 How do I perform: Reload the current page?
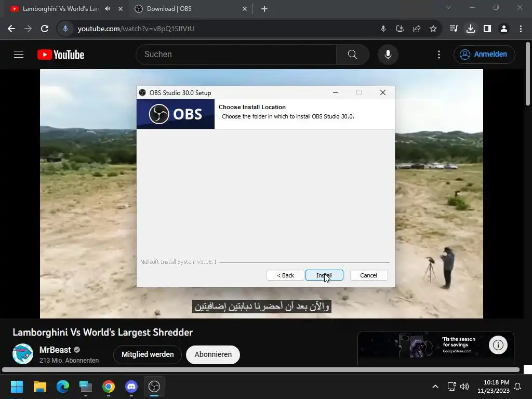(45, 29)
